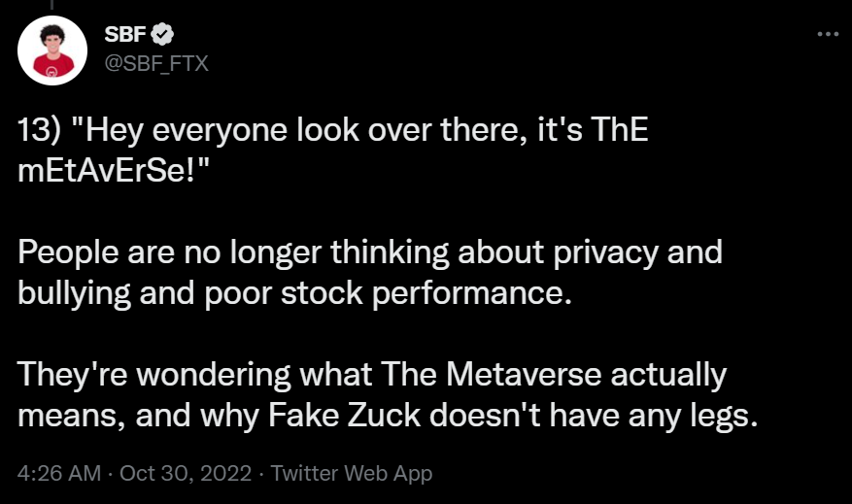
Task: Click the SBF display name
Action: [124, 35]
